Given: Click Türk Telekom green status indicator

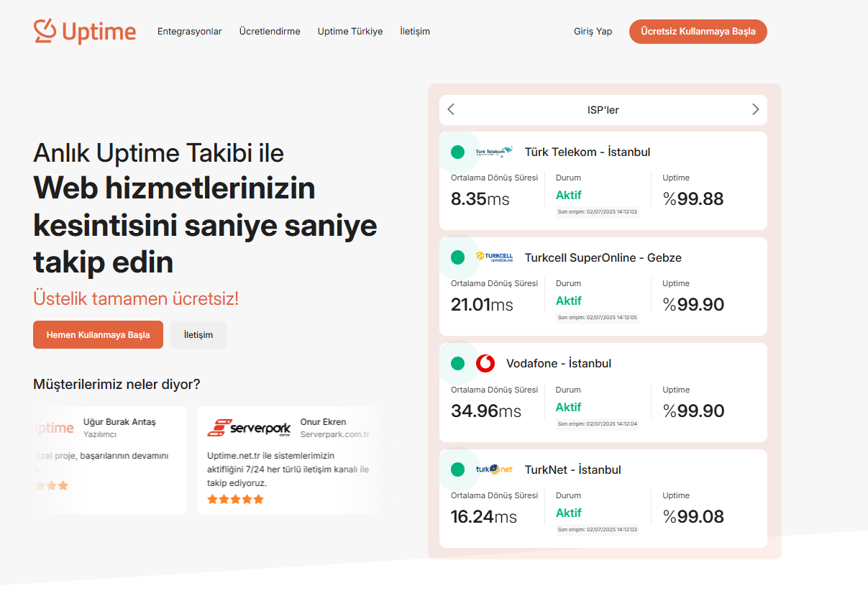Looking at the screenshot, I should (457, 152).
